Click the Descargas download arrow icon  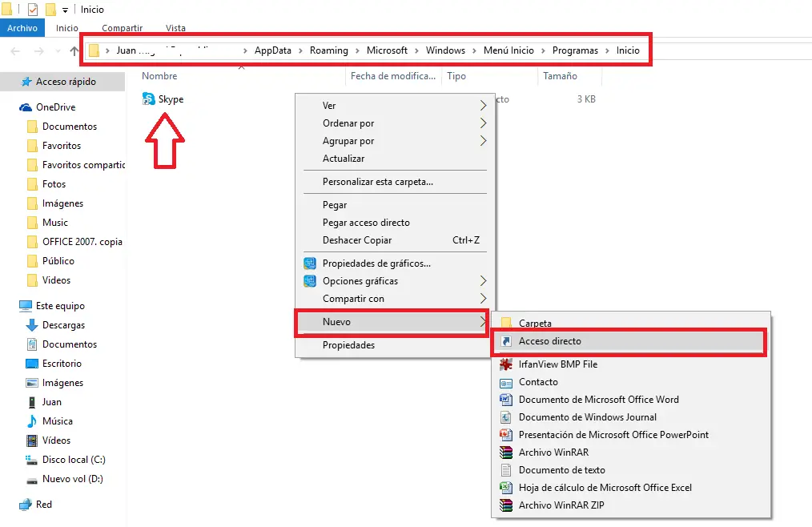pyautogui.click(x=31, y=325)
